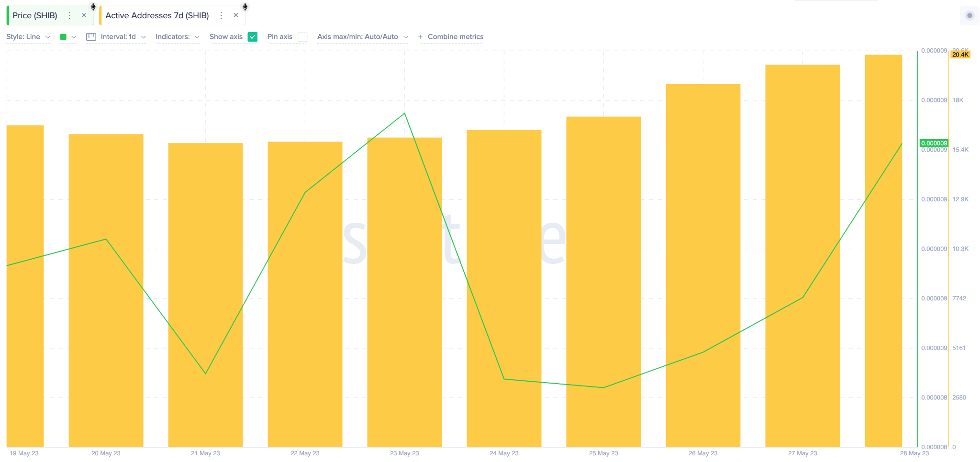The width and height of the screenshot is (980, 462).
Task: Click Combine metrics button
Action: (451, 37)
